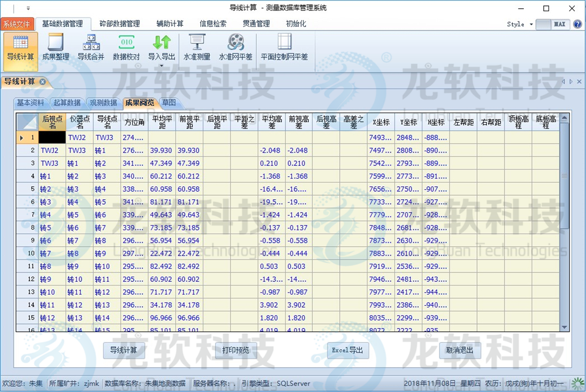This screenshot has width=586, height=392.
Task: Open the 草图 tab
Action: point(170,102)
